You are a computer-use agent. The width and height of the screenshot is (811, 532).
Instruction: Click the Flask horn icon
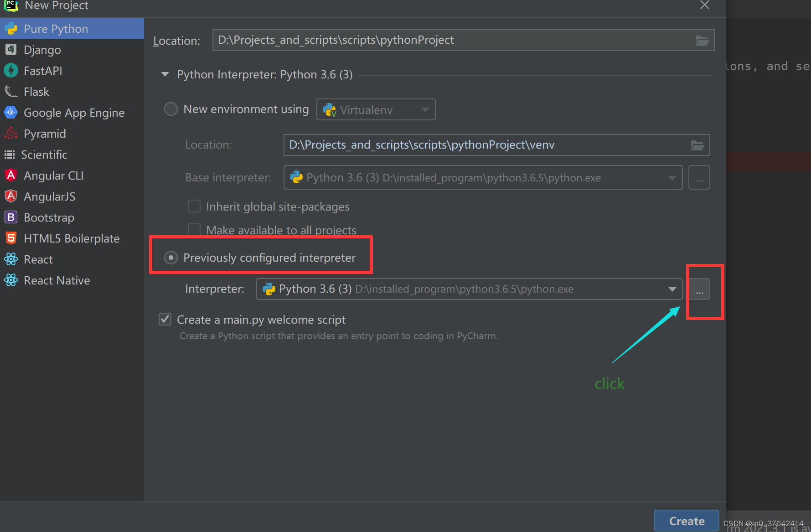click(x=11, y=92)
